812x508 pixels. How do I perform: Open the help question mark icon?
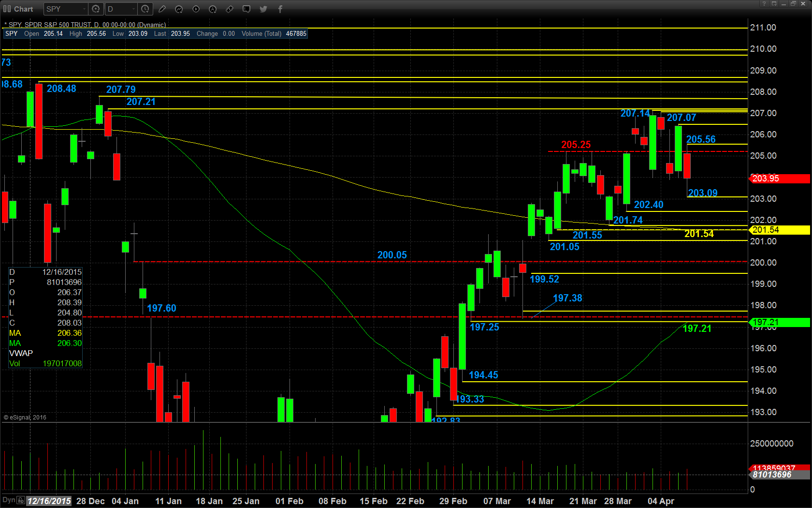coord(764,3)
